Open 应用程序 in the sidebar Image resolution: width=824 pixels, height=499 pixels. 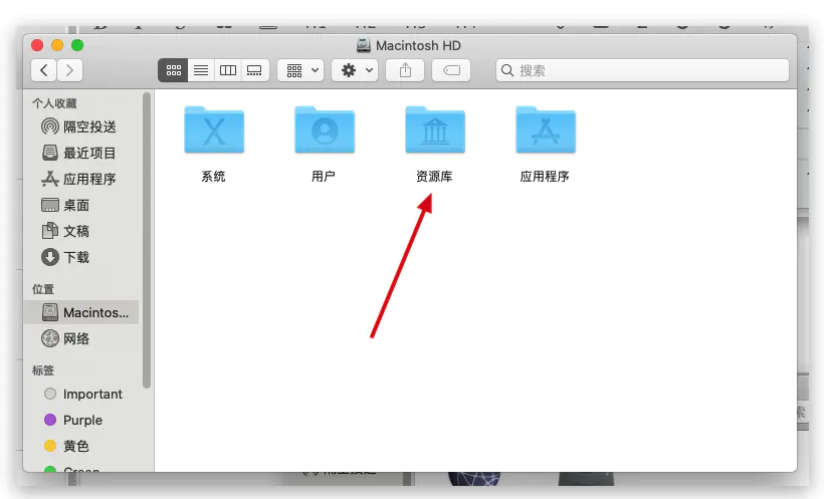click(x=81, y=179)
